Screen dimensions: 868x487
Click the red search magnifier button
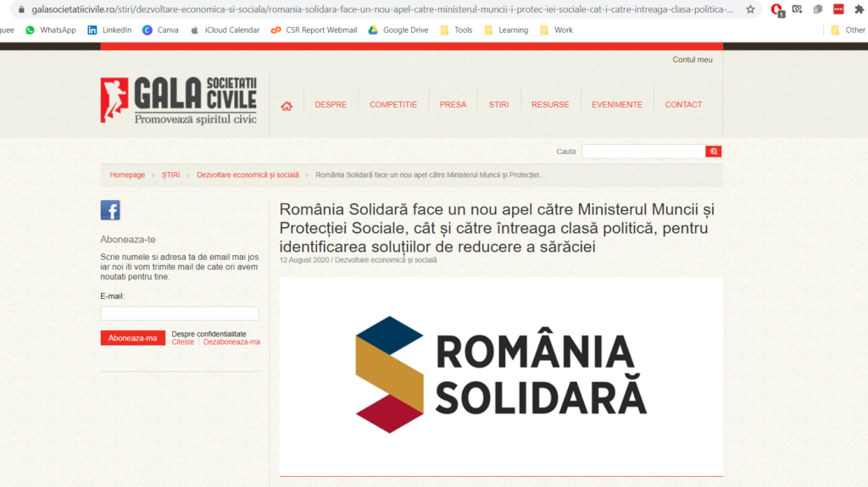coord(713,151)
